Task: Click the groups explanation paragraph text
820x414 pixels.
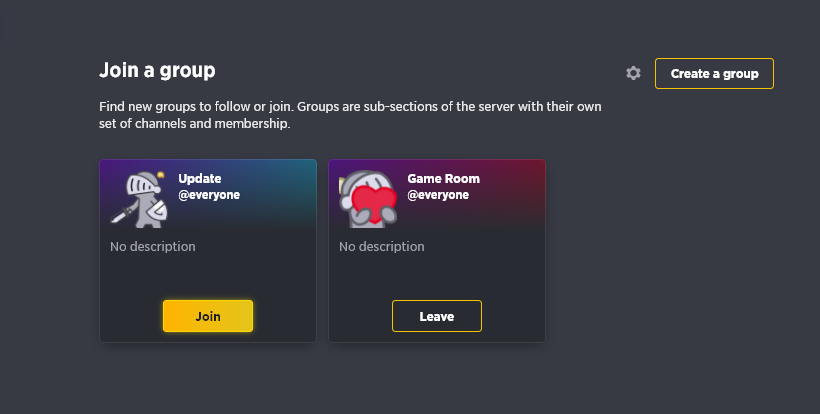Action: (350, 115)
